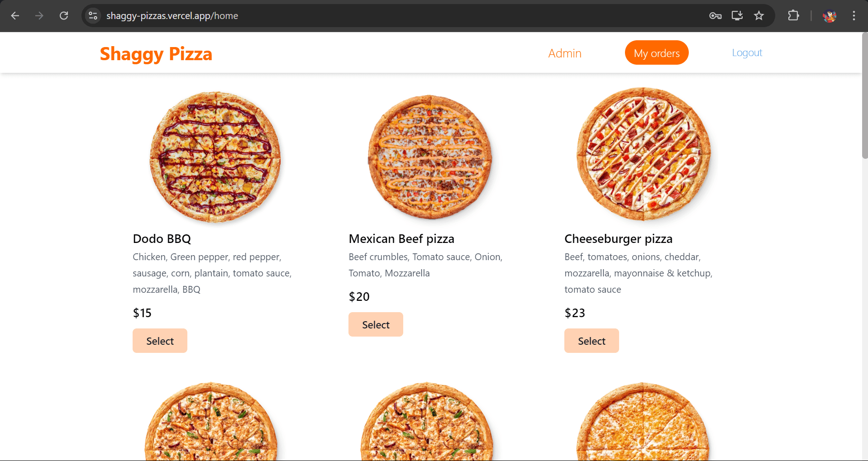Open the extensions puzzle icon
Image resolution: width=868 pixels, height=461 pixels.
click(x=793, y=16)
